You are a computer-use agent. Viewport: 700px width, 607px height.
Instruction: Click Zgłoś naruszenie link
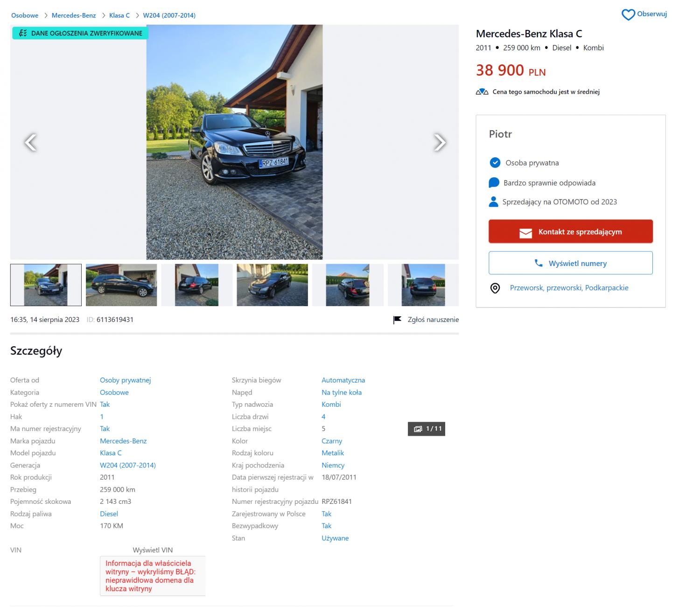pyautogui.click(x=433, y=320)
